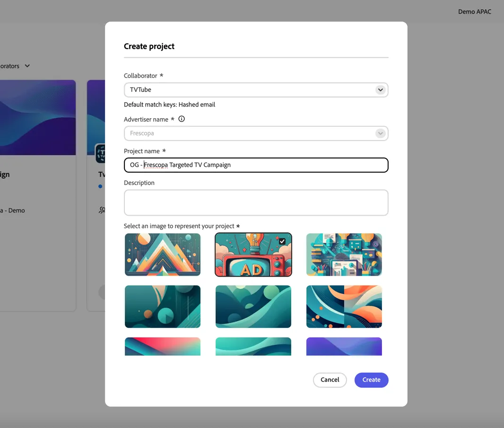
Task: Open the Collaborator dropdown showing TVTube
Action: point(256,90)
